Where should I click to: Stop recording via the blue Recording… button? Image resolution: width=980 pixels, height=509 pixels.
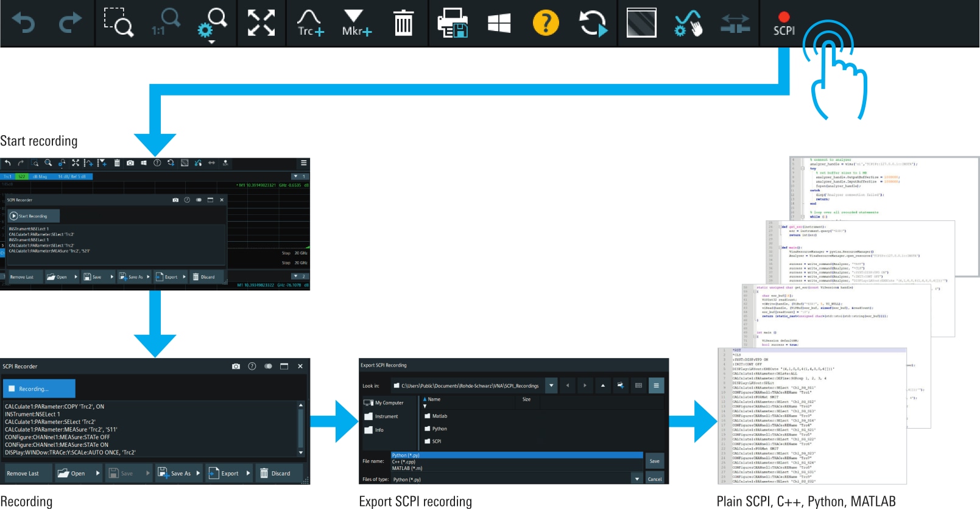click(39, 388)
